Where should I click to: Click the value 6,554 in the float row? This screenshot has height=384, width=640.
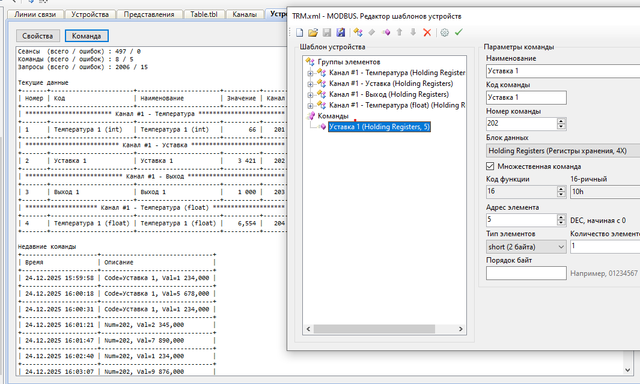pos(247,223)
